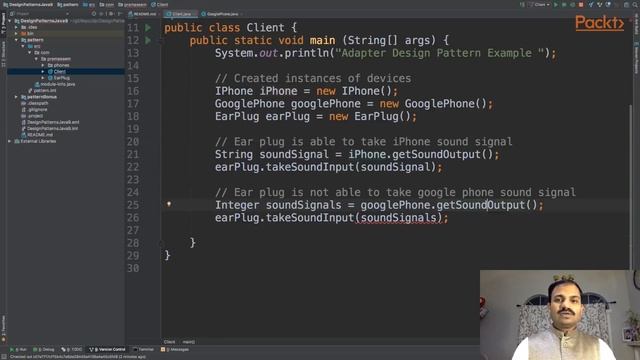Build project using the toolbar build icon
The image size is (640, 360).
pos(522,5)
